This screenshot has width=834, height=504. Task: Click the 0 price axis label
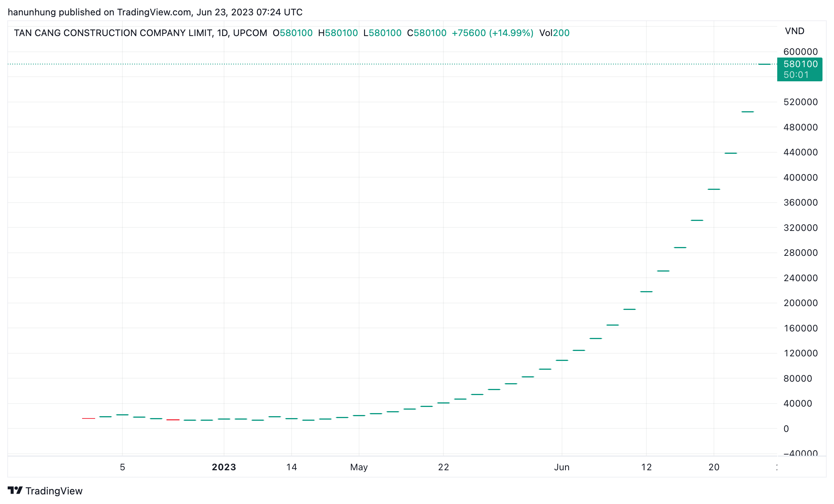[x=786, y=429]
